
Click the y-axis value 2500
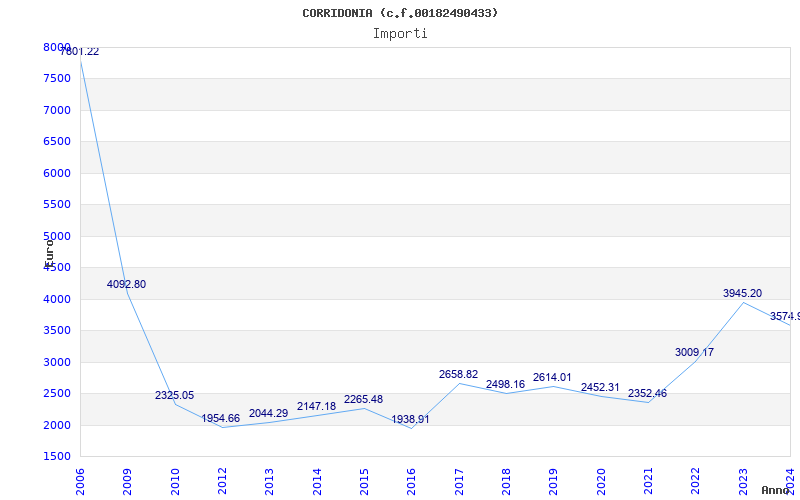coord(57,393)
